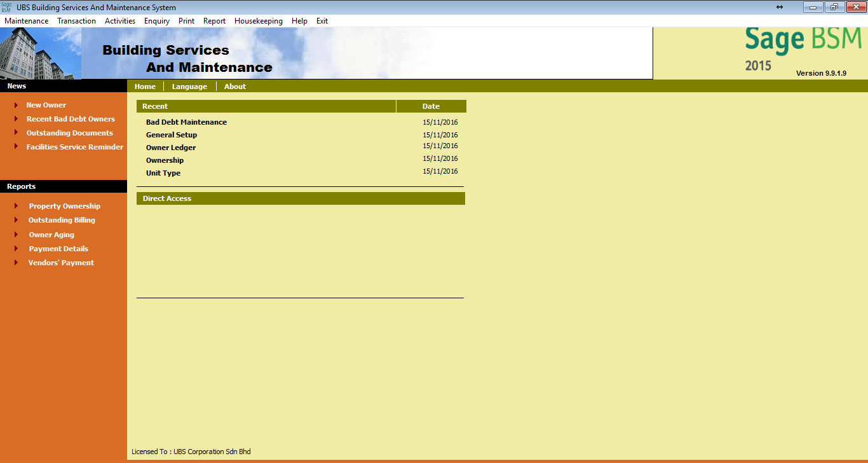Open the Payment Details report
Image resolution: width=868 pixels, height=463 pixels.
point(58,249)
